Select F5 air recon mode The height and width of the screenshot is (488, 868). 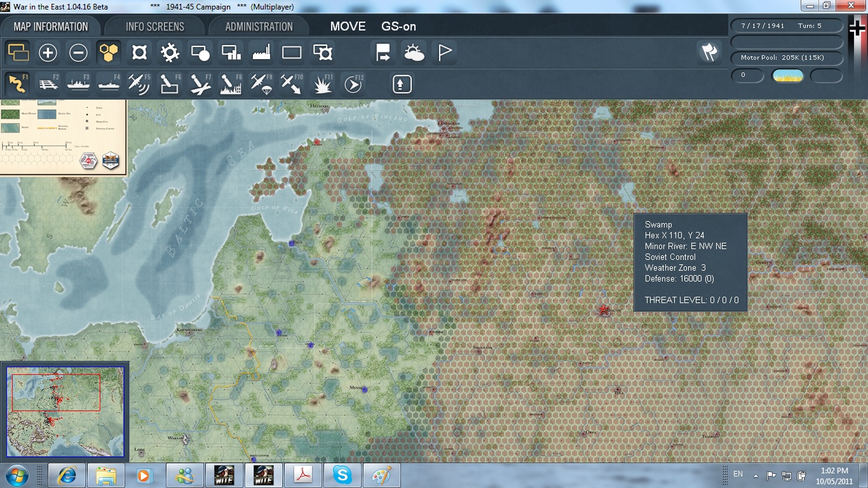(139, 84)
